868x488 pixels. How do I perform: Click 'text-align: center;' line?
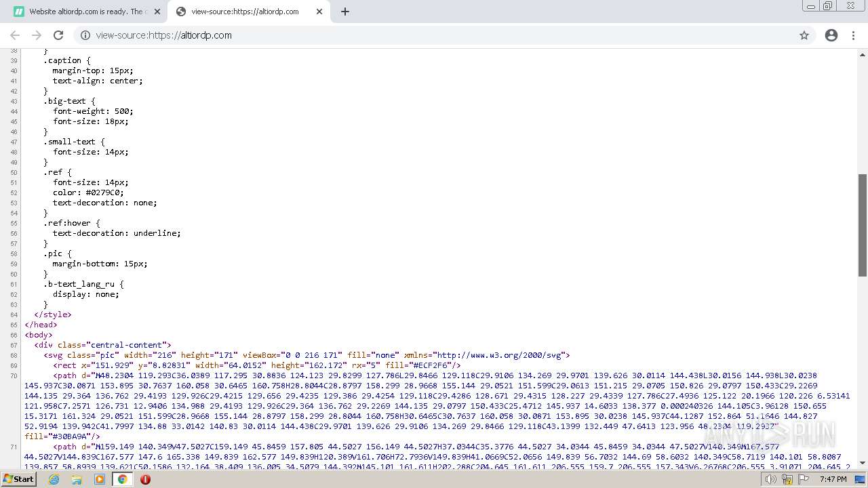point(98,81)
